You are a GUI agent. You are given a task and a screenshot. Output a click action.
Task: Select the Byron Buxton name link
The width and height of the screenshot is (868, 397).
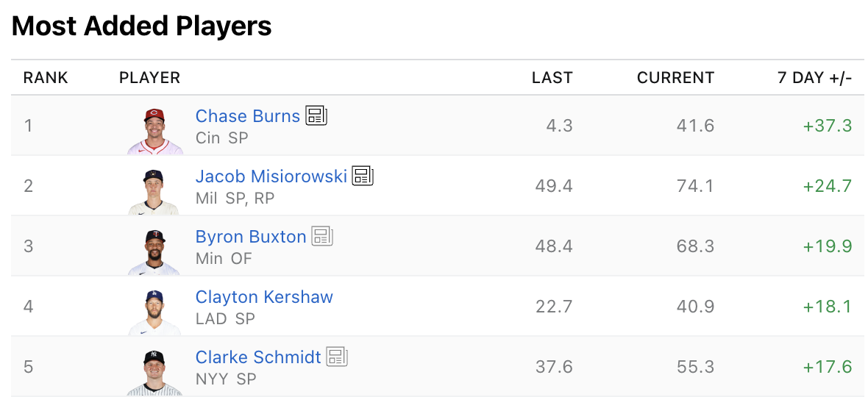[x=251, y=237]
